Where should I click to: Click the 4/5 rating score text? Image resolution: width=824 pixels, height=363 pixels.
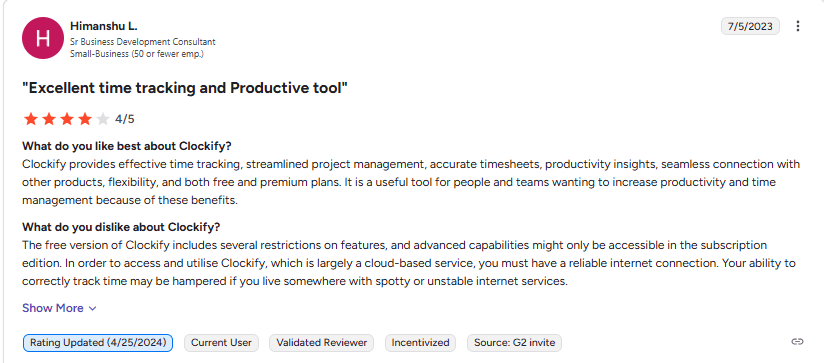(x=125, y=119)
